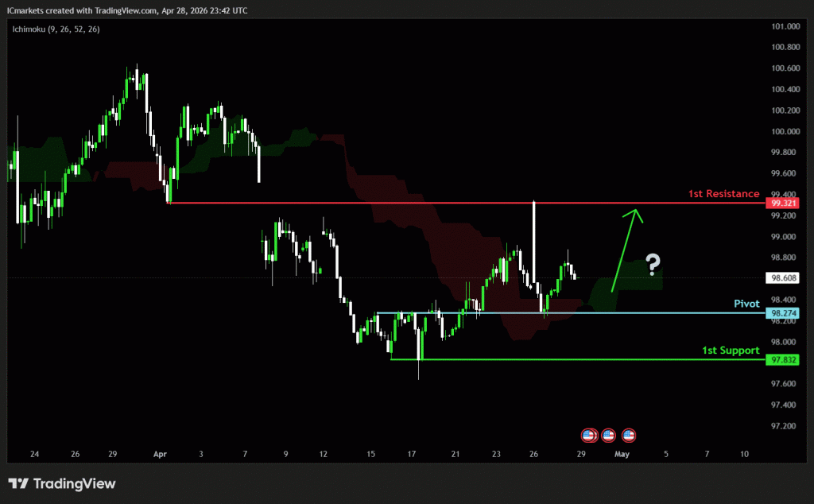This screenshot has width=814, height=504.
Task: Select the middle US flag news event marker
Action: 608,435
